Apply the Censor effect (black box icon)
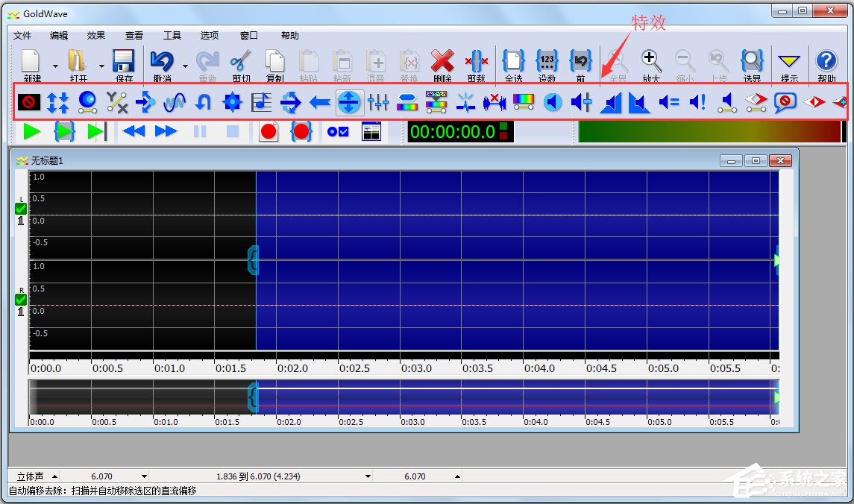 coord(29,102)
